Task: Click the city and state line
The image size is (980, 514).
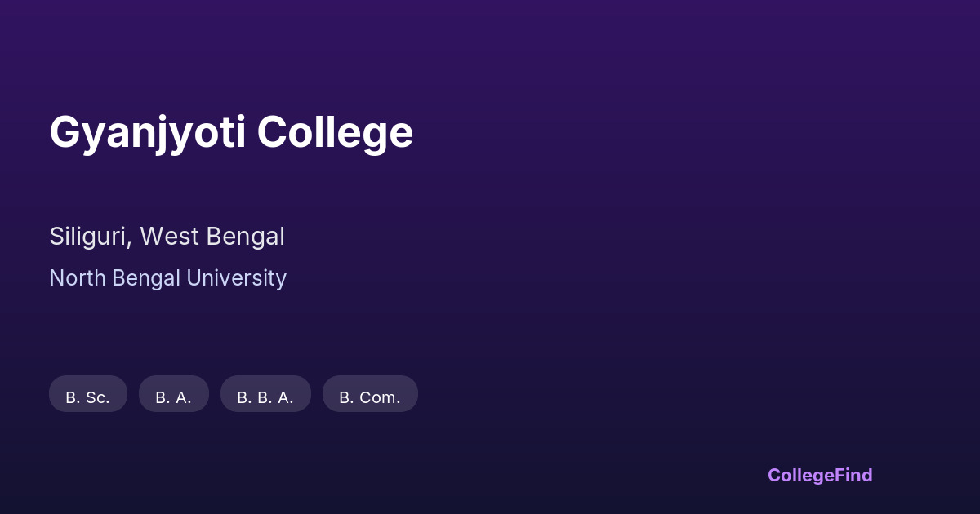Action: [167, 237]
